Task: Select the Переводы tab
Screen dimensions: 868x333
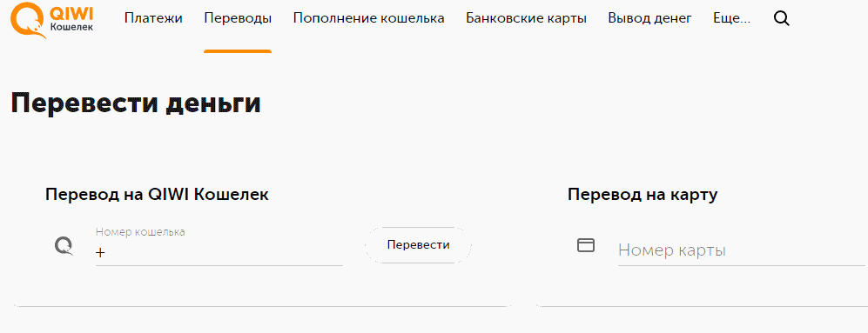Action: pos(238,18)
